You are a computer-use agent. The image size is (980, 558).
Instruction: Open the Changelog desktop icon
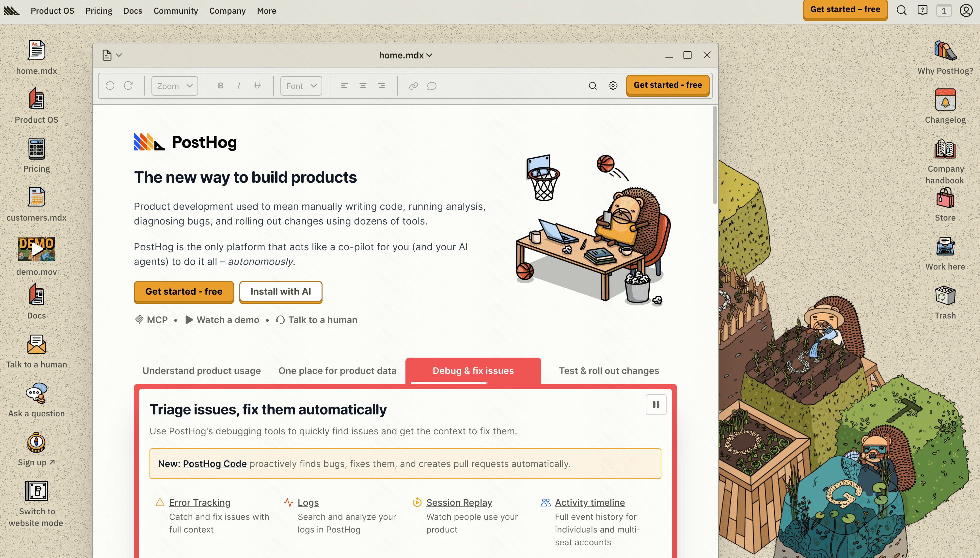(945, 99)
